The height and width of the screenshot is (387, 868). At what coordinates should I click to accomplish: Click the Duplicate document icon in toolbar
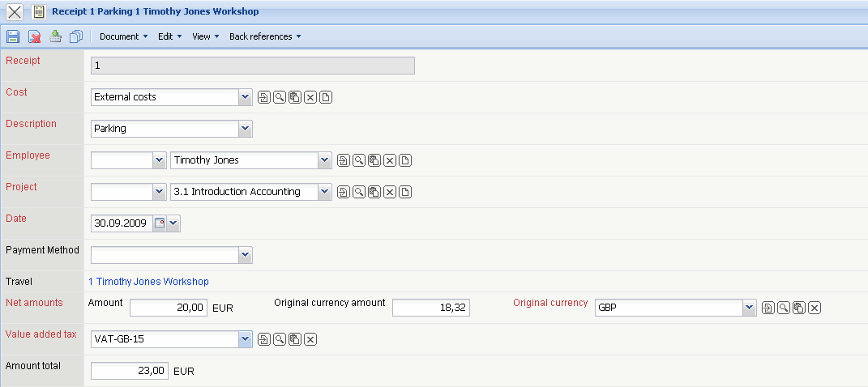click(x=76, y=36)
